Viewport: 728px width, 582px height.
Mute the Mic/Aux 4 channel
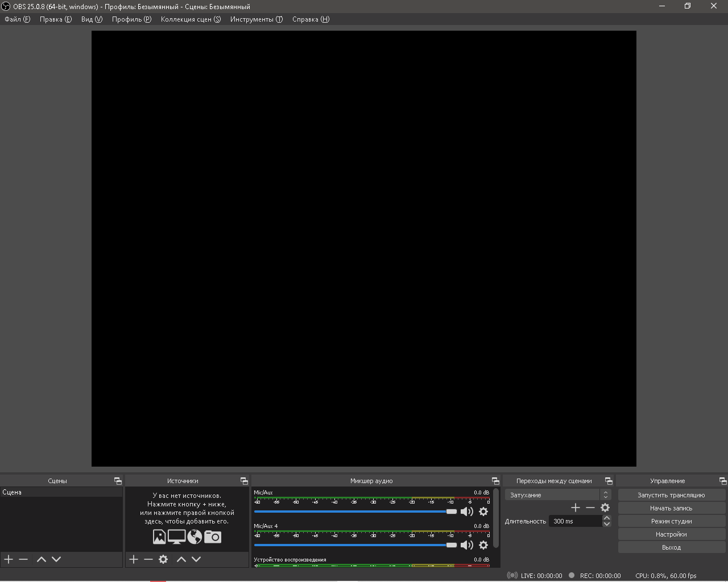pyautogui.click(x=467, y=545)
